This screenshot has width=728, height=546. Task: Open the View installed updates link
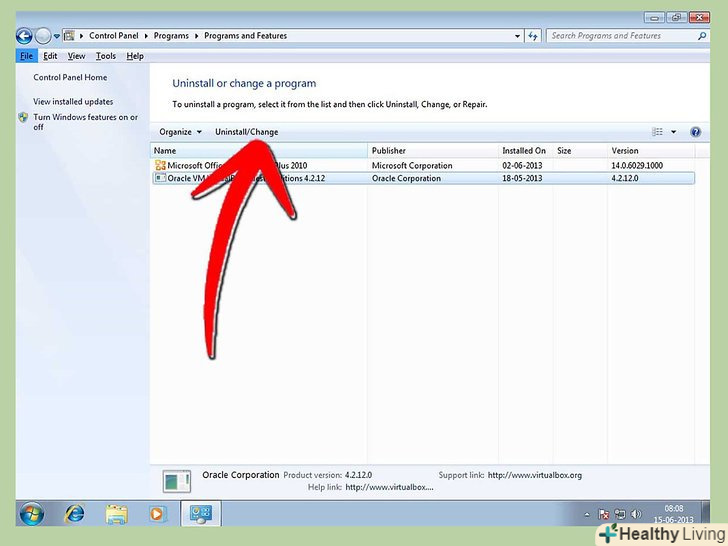pos(73,102)
